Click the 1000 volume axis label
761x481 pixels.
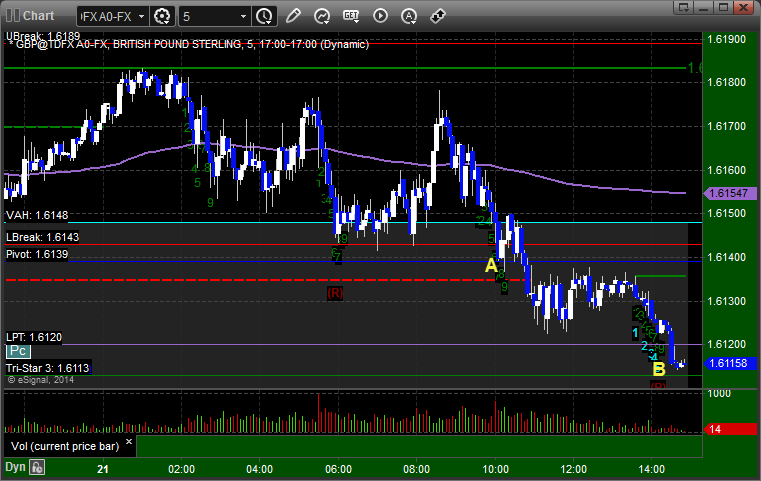719,393
